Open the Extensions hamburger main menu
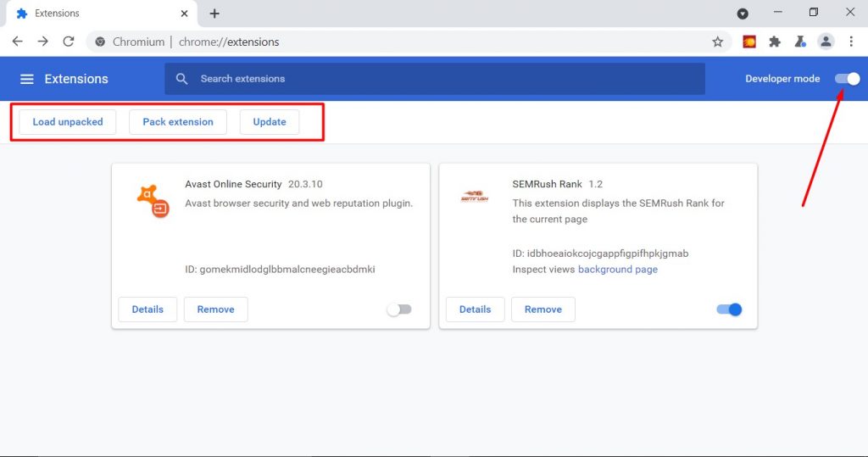The width and height of the screenshot is (868, 457). [26, 79]
